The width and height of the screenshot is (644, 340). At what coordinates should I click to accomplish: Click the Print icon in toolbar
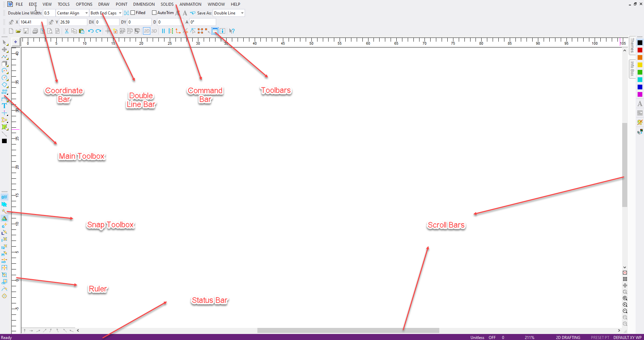click(x=35, y=31)
